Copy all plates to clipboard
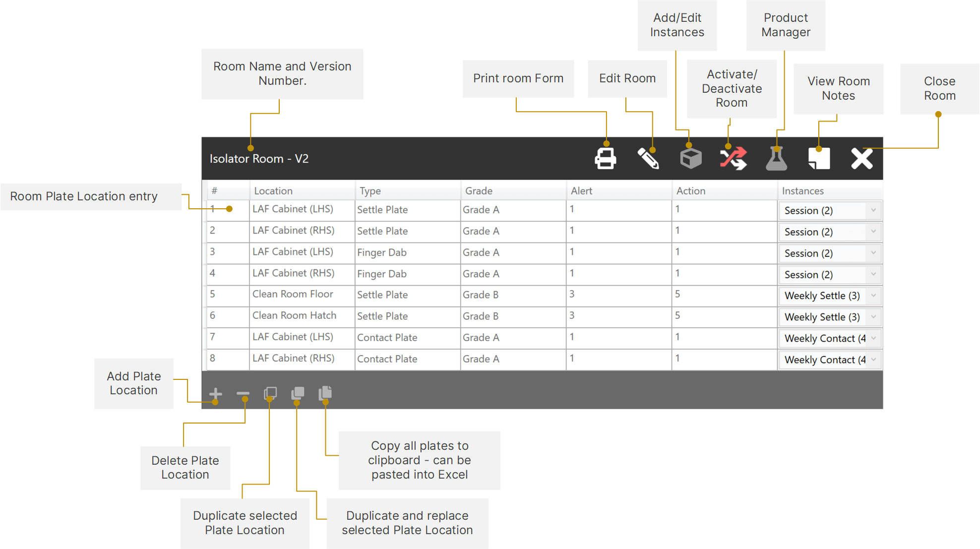The image size is (980, 549). coord(325,393)
